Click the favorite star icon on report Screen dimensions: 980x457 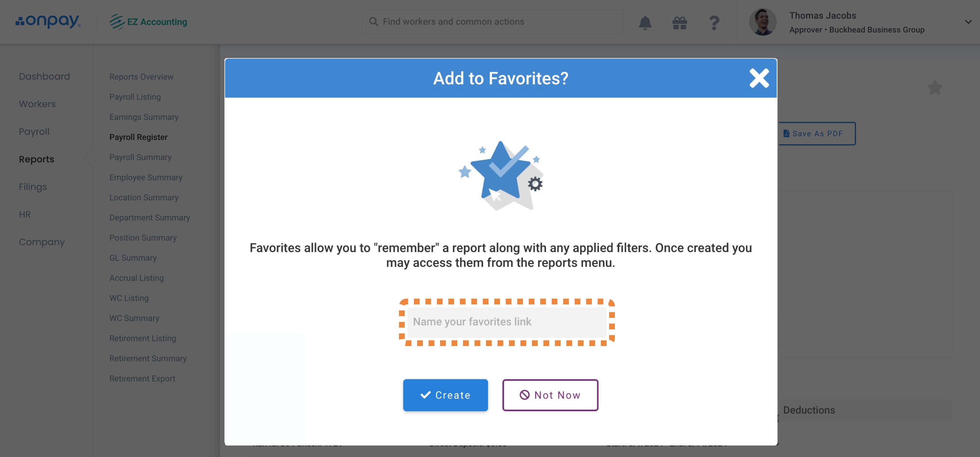[x=935, y=88]
